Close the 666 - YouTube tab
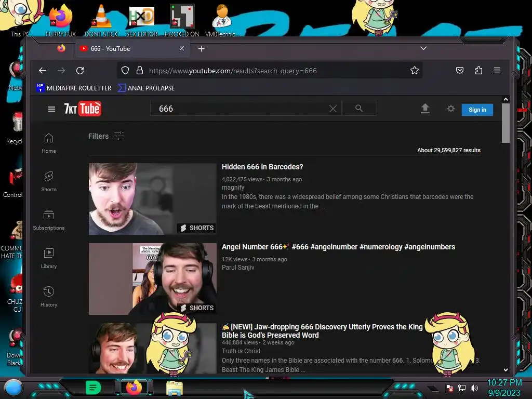This screenshot has width=532, height=399. pyautogui.click(x=182, y=48)
